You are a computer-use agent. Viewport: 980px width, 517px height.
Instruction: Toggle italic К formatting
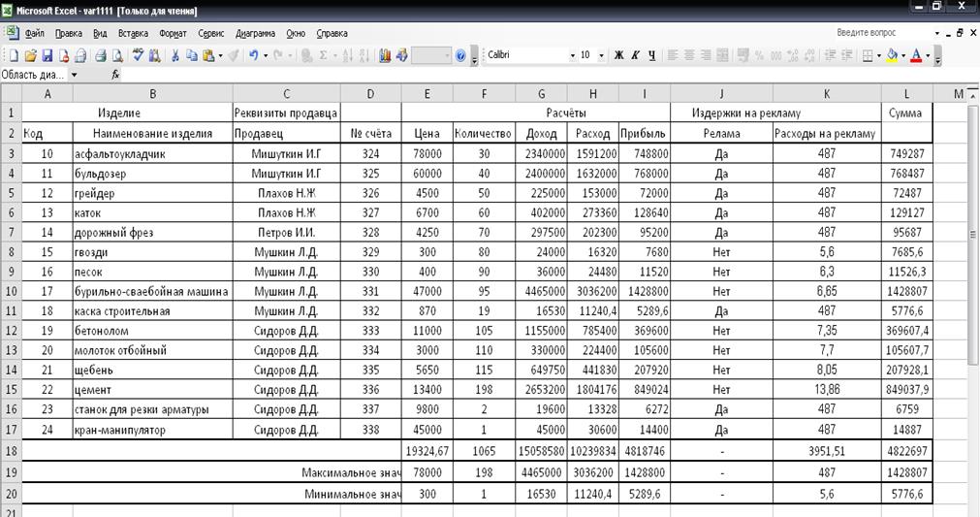pyautogui.click(x=635, y=55)
